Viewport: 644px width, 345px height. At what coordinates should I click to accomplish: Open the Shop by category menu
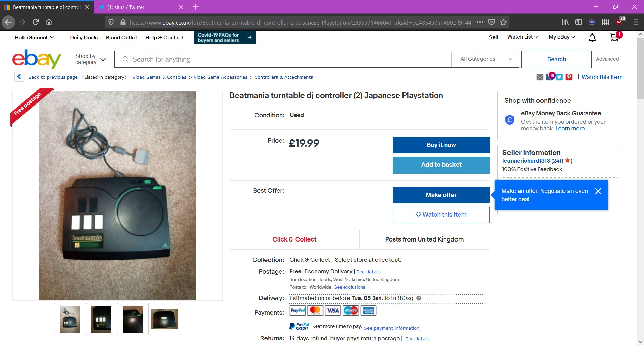91,59
